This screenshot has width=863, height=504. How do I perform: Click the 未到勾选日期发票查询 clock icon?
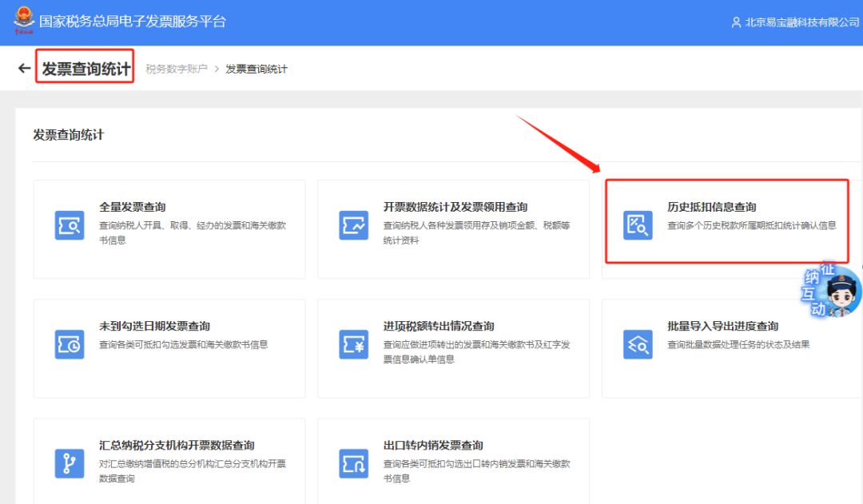click(70, 344)
